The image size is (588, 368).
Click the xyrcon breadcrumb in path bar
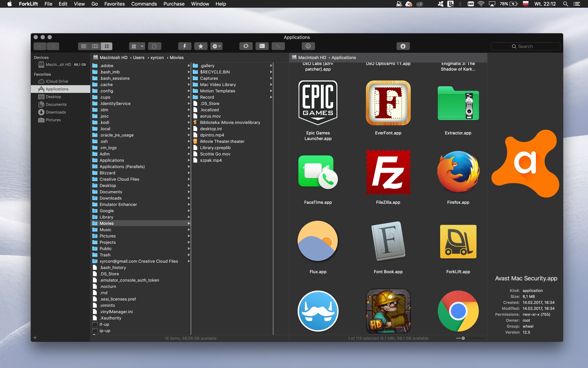[x=157, y=58]
